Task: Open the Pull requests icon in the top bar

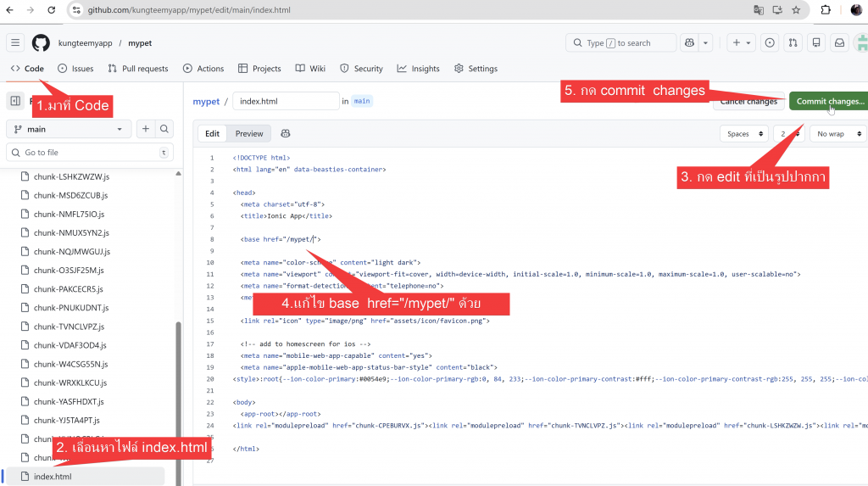Action: (x=793, y=42)
